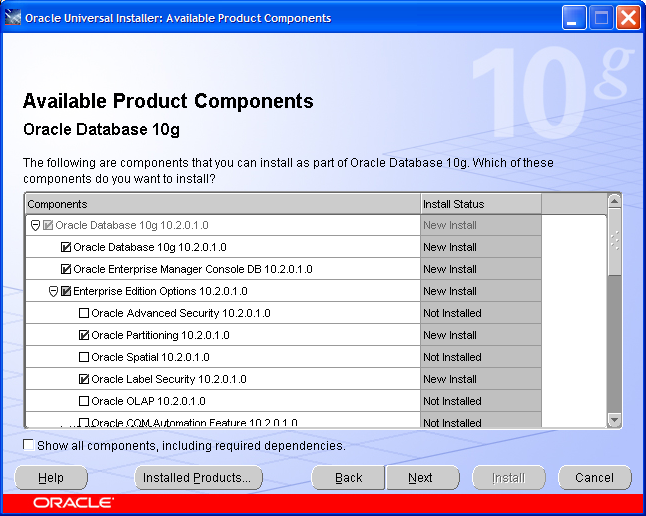The image size is (646, 516).
Task: Minimize the Oracle Universal Installer window
Action: 574,18
